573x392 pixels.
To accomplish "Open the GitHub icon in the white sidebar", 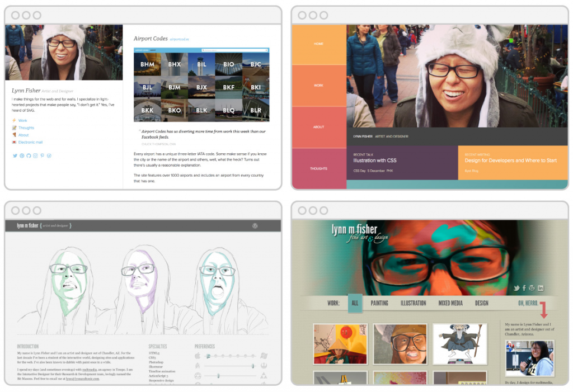I will coord(29,155).
